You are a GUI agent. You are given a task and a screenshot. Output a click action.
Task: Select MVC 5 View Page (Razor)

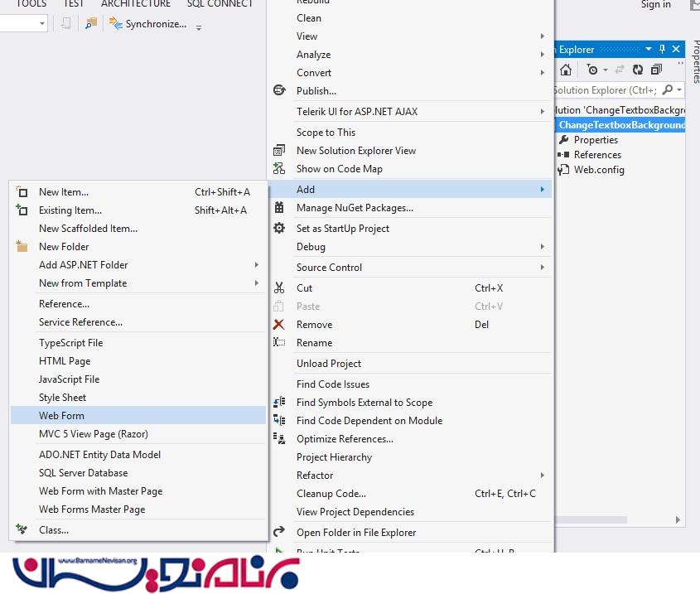pos(138,433)
